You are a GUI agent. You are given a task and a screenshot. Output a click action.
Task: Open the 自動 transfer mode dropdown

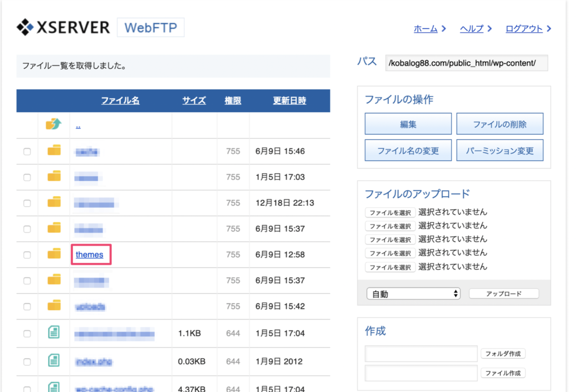point(413,294)
